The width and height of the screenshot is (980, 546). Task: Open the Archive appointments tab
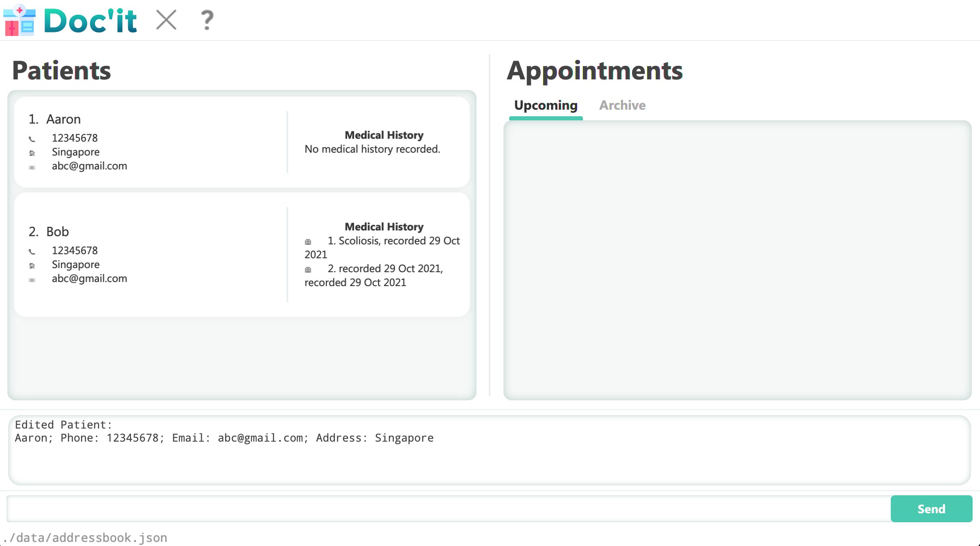tap(622, 105)
